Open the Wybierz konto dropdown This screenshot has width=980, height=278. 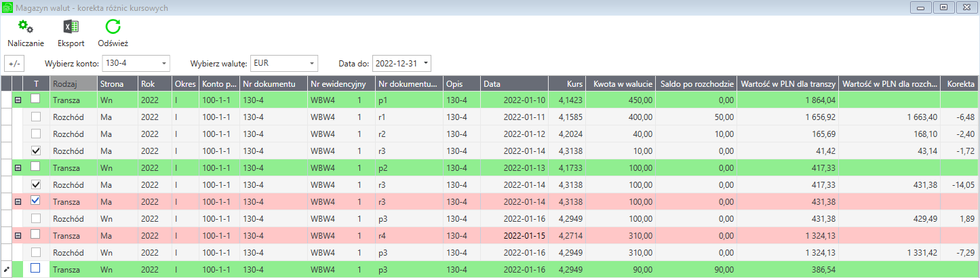(165, 64)
